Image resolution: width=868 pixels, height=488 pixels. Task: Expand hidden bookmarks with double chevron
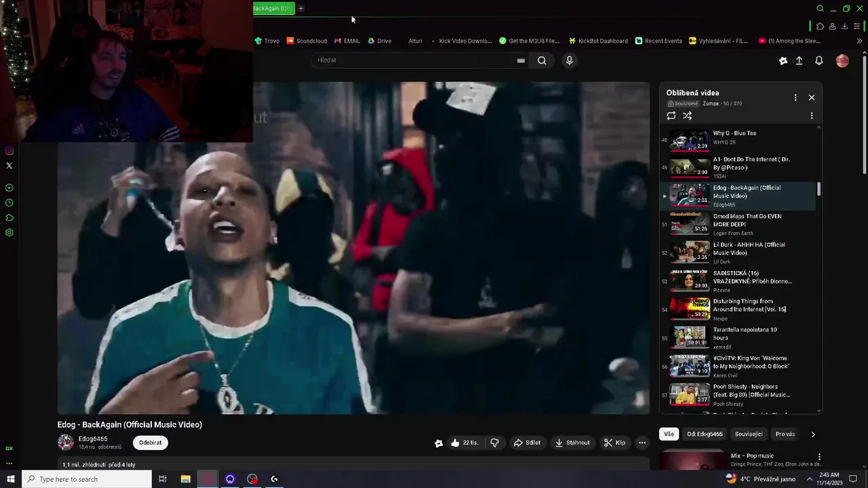[x=860, y=41]
